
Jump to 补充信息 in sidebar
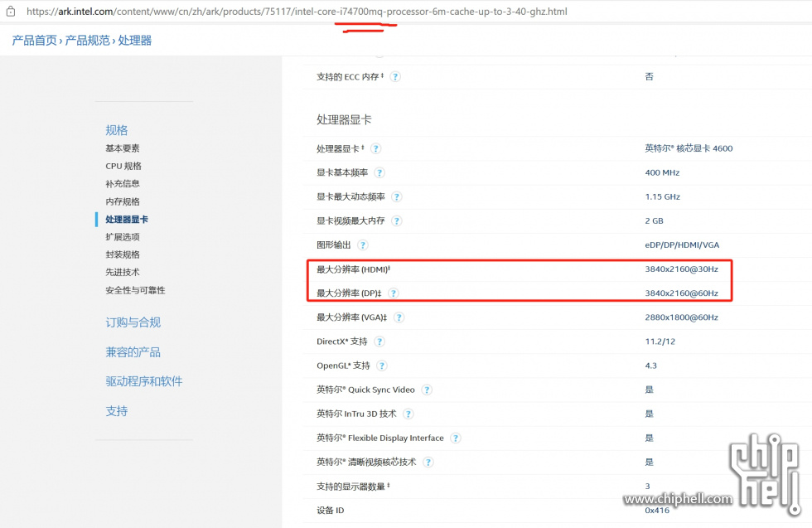tap(123, 183)
